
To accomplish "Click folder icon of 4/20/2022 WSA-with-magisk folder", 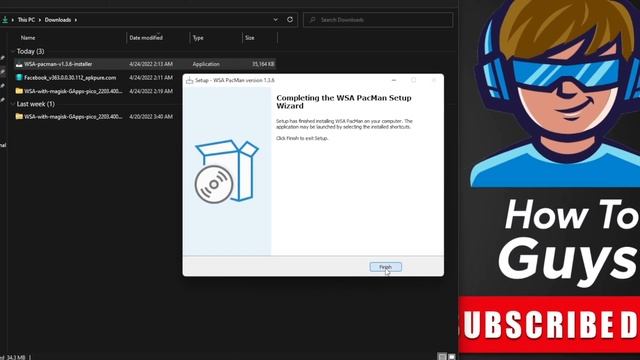I will click(19, 116).
